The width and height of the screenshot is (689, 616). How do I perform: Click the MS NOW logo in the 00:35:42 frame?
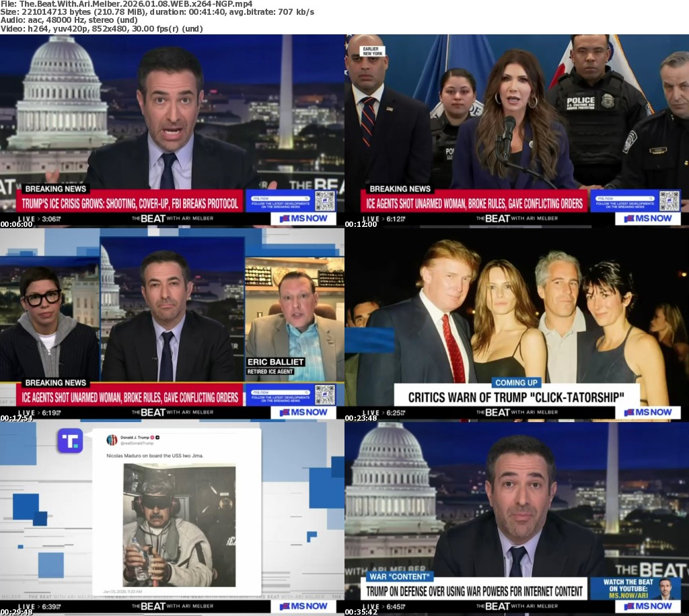coord(647,606)
